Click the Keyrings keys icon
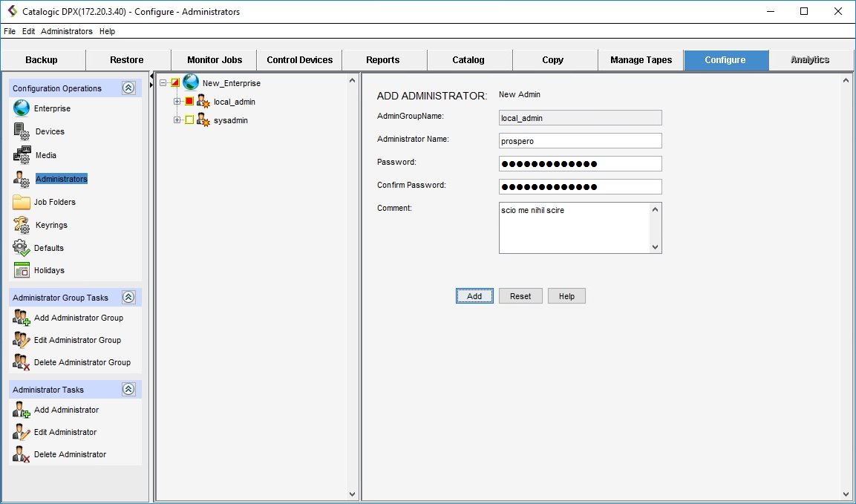 click(x=22, y=225)
